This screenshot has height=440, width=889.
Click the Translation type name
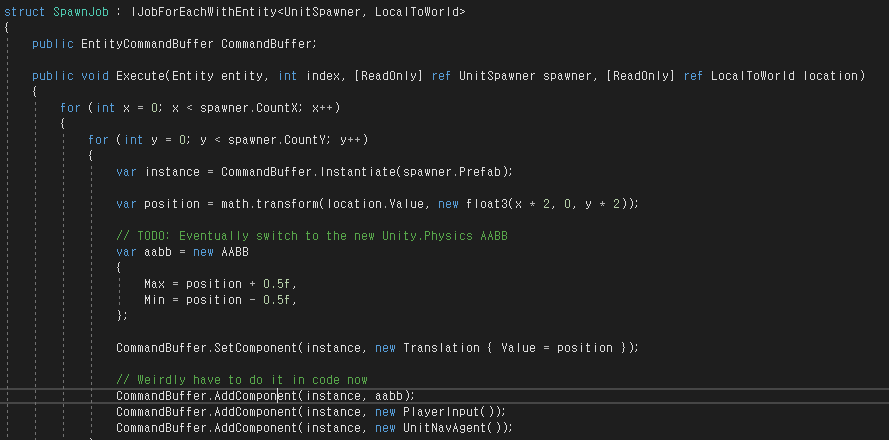[x=441, y=348]
